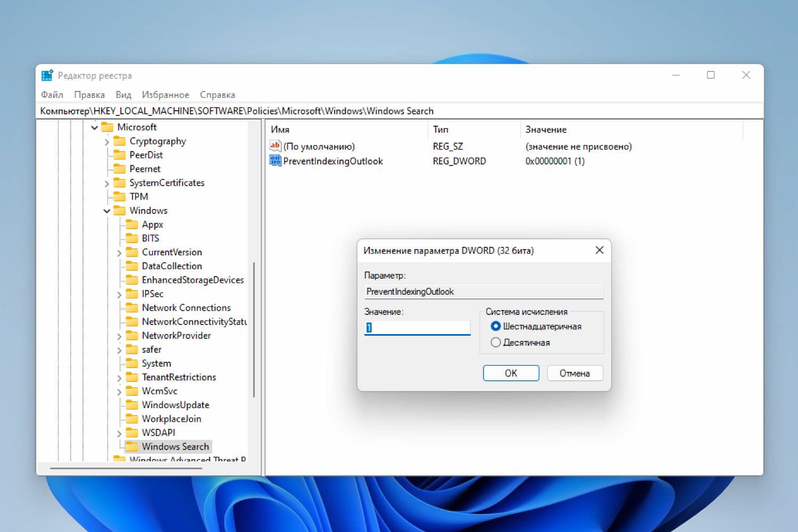Select the NetworkConnectivityStatus tree item
The height and width of the screenshot is (532, 798).
(x=194, y=321)
